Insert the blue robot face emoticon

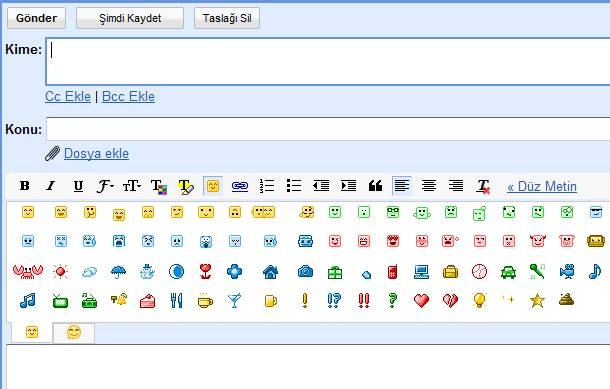[x=305, y=241]
